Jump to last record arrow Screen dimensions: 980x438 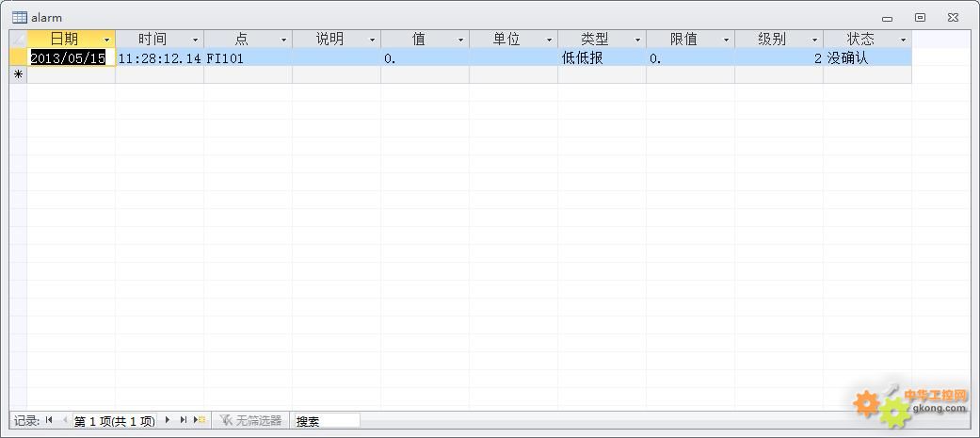(x=184, y=420)
